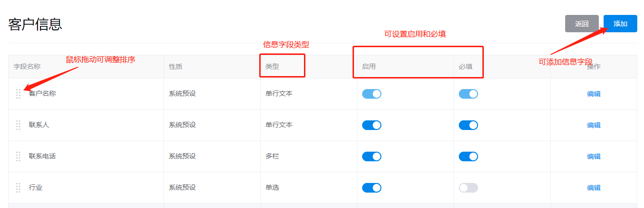Toggle 启用 switch for 客户名称
The width and height of the screenshot is (644, 208).
coord(371,94)
